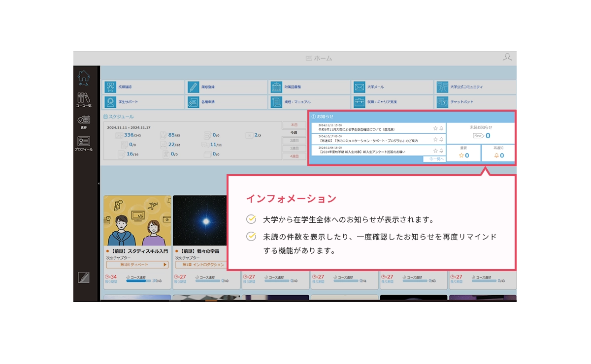The image size is (591, 364).
Task: Open コース一覧 in the left sidebar
Action: click(83, 100)
